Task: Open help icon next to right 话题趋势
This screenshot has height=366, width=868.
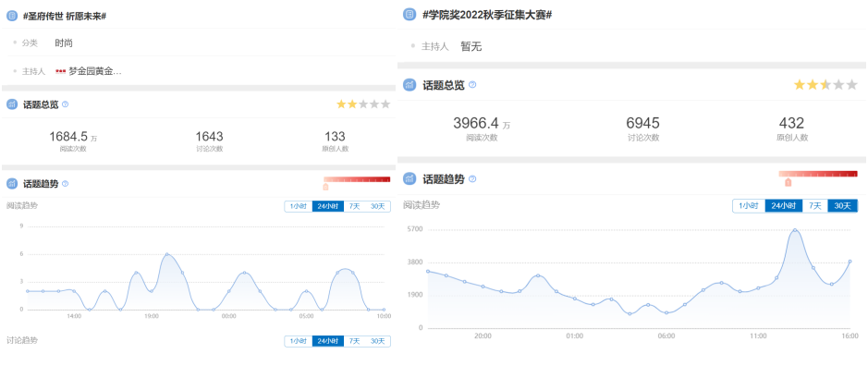Action: click(472, 179)
